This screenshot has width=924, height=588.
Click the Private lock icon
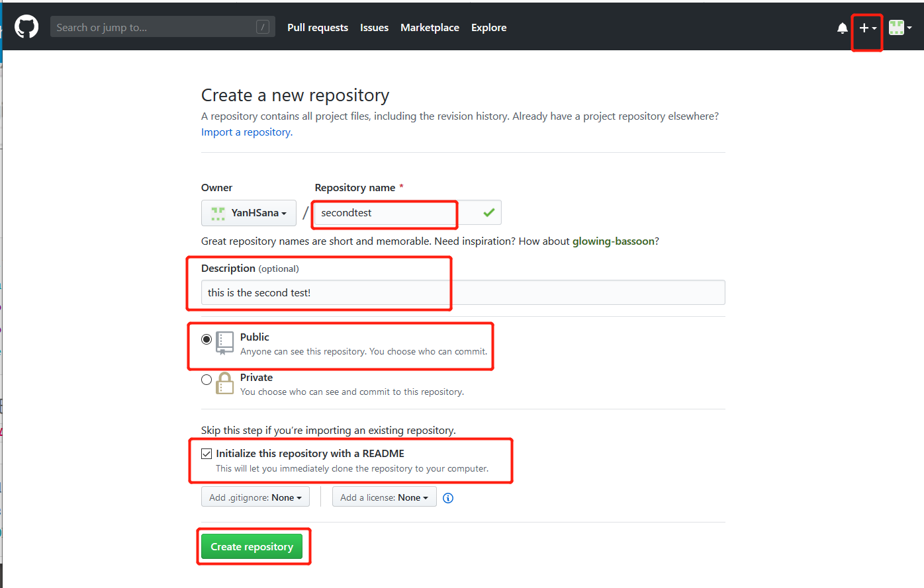(225, 383)
